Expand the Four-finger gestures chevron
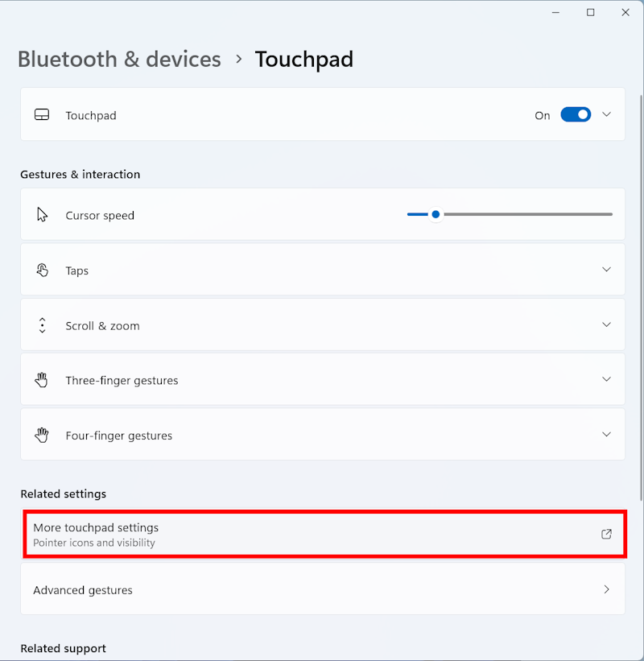Image resolution: width=644 pixels, height=661 pixels. pos(606,434)
